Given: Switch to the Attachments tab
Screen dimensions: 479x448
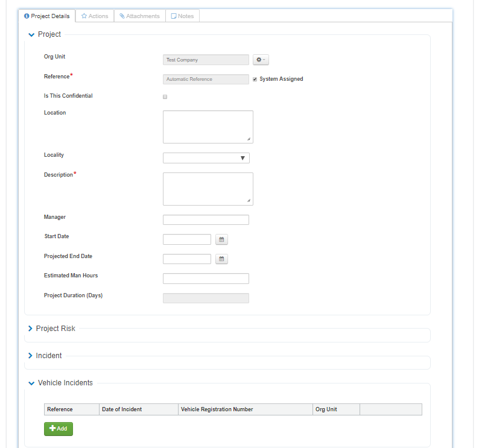Looking at the screenshot, I should click(x=139, y=16).
